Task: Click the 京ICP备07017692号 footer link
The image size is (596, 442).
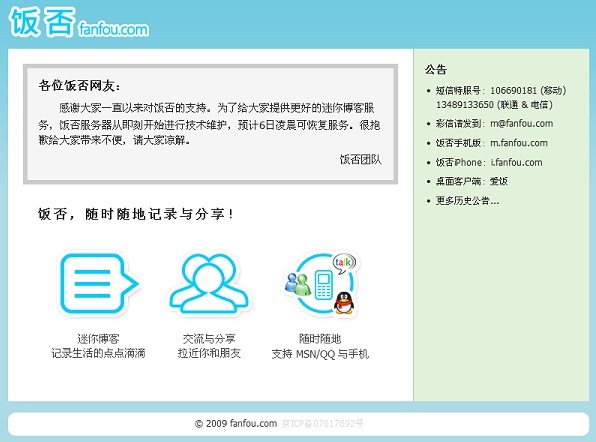Action: [322, 423]
